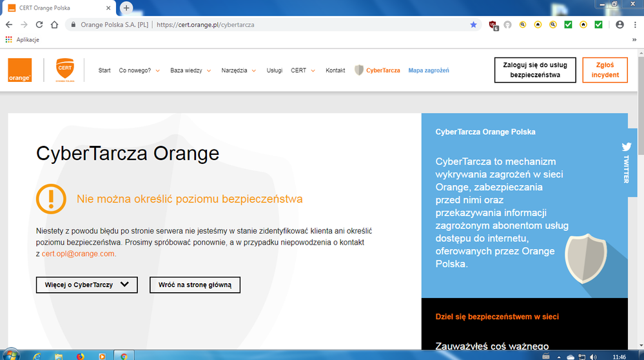Click the Orange logo in the header
This screenshot has width=644, height=360.
pos(20,70)
